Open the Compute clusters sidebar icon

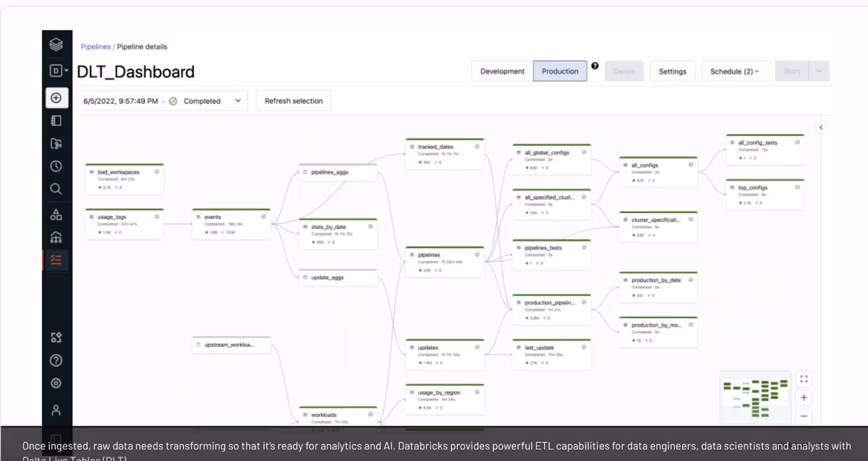coord(56,237)
